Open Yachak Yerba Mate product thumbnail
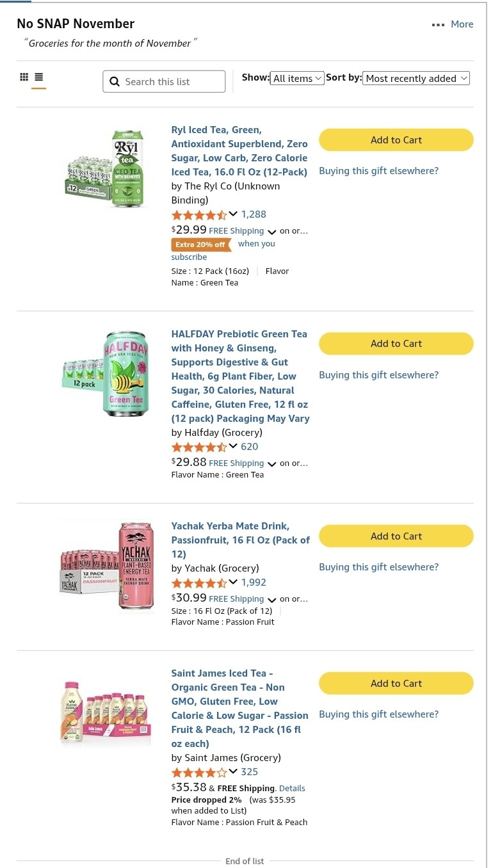 (x=107, y=567)
